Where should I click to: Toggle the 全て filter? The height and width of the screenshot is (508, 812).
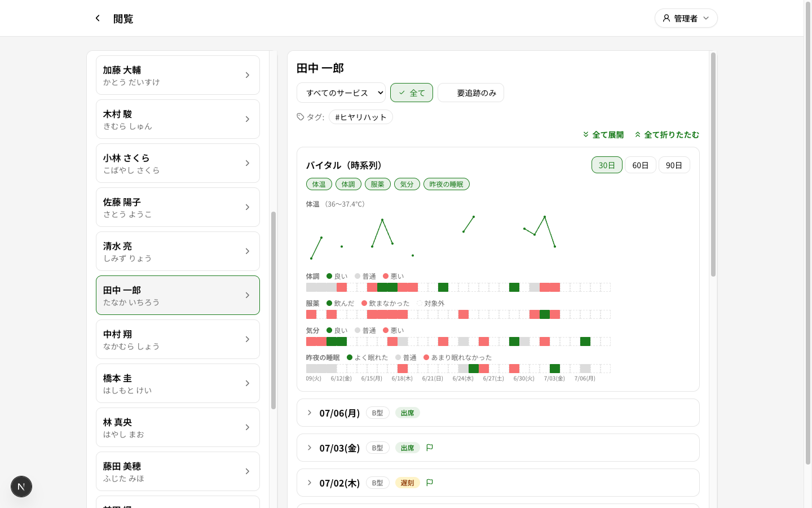point(412,93)
